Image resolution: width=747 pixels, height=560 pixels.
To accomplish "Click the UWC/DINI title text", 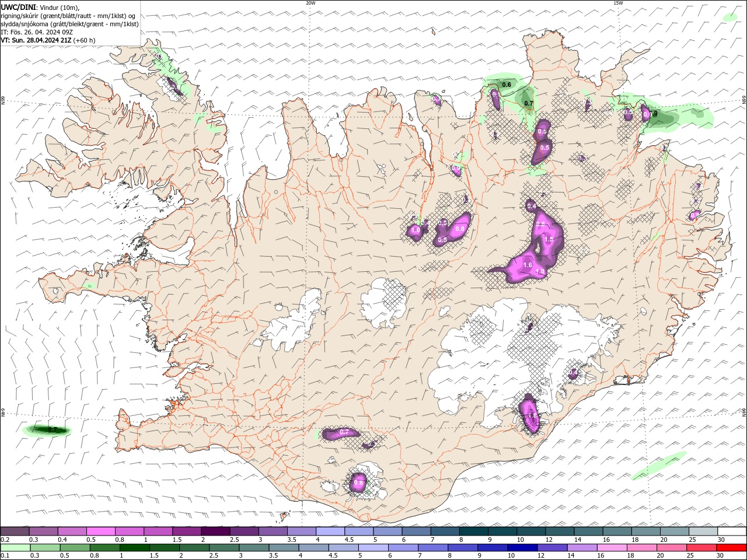I will 18,6.
